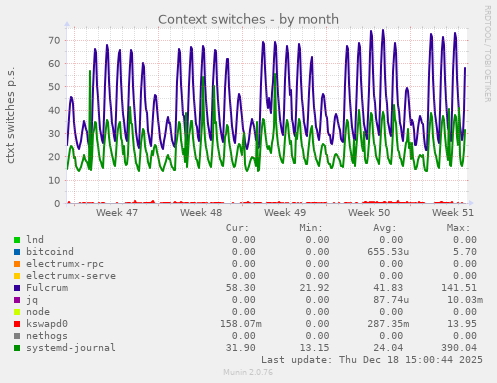Click Fulcrum average value 41.83
497x383 pixels.
[x=388, y=287]
